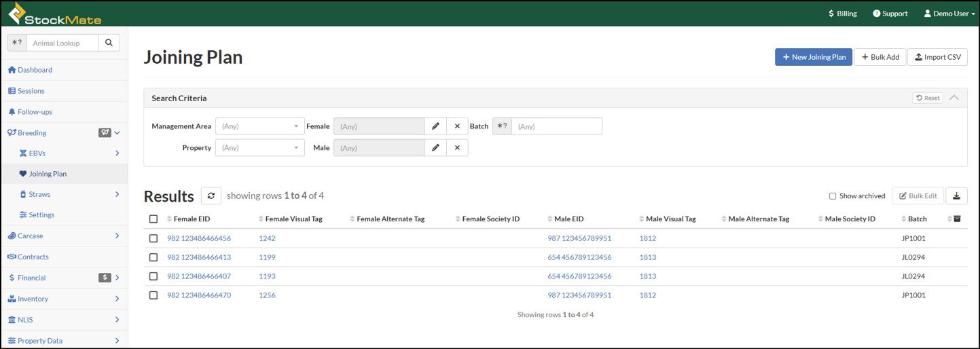
Task: Open female visual tag 1199 link
Action: click(267, 257)
